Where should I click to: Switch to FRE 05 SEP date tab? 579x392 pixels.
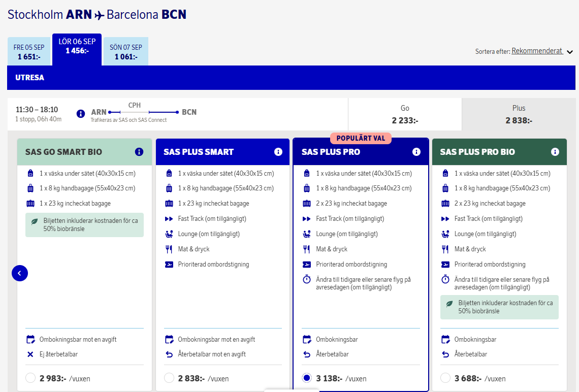pos(29,52)
